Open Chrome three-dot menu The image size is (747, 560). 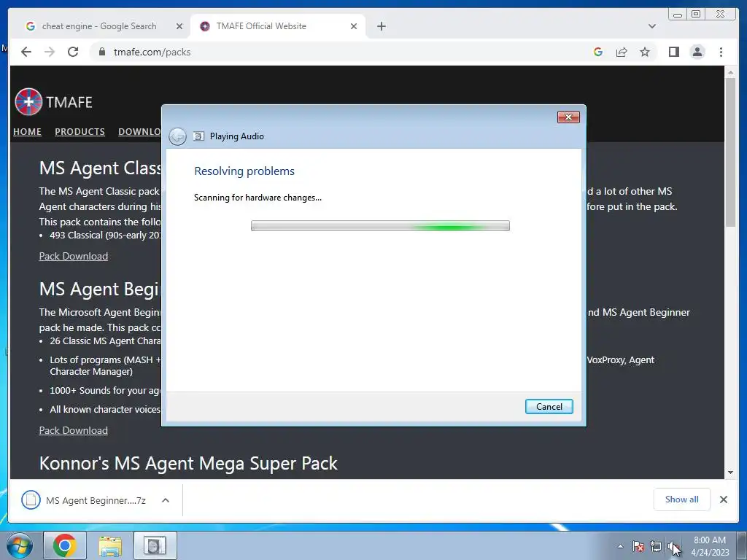tap(721, 52)
